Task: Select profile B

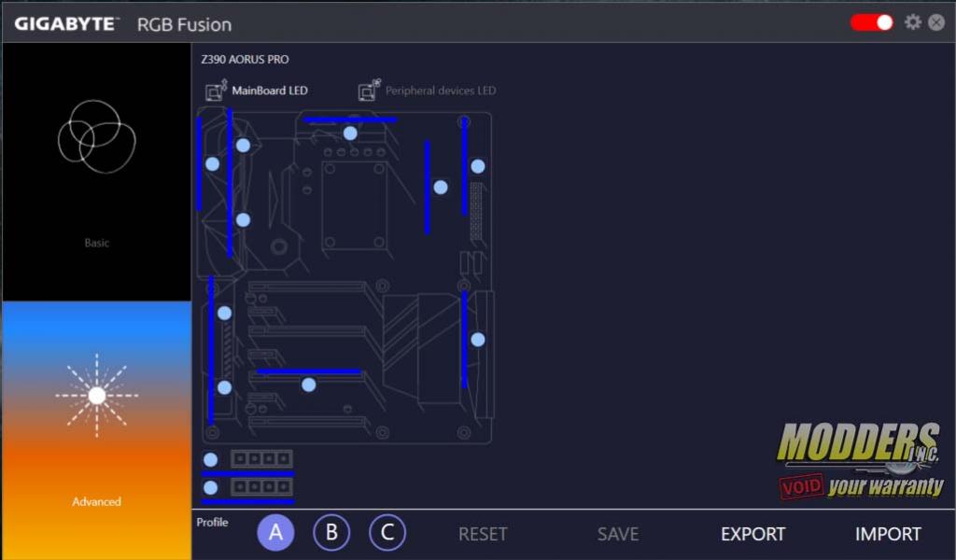Action: tap(331, 532)
